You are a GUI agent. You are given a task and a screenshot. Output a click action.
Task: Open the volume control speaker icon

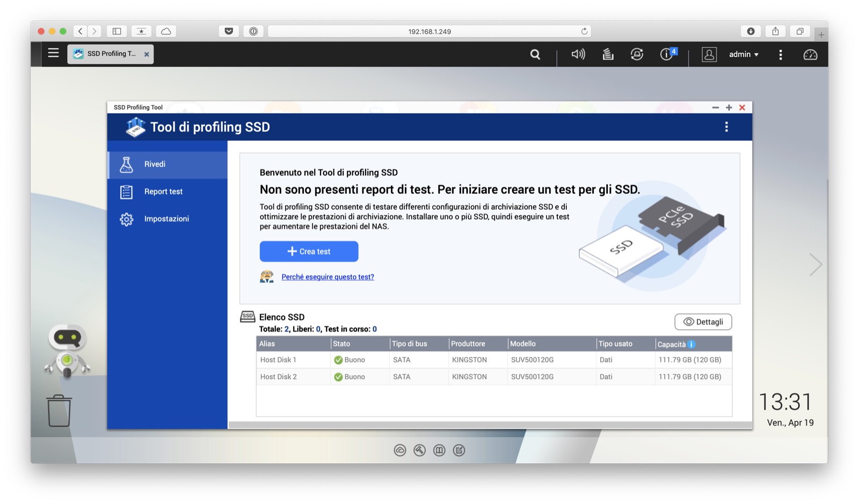click(x=578, y=54)
